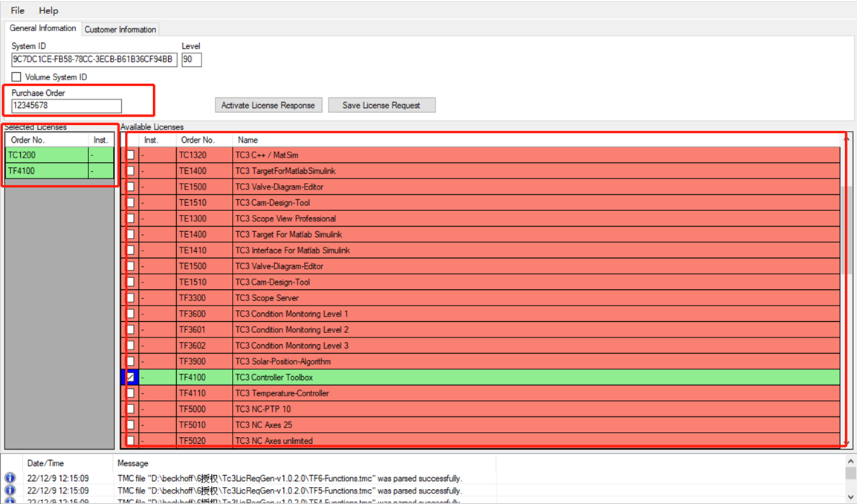Viewport: 857px width, 504px height.
Task: Click the name 'TC3 Target For Matlab Simulink'
Action: (288, 234)
